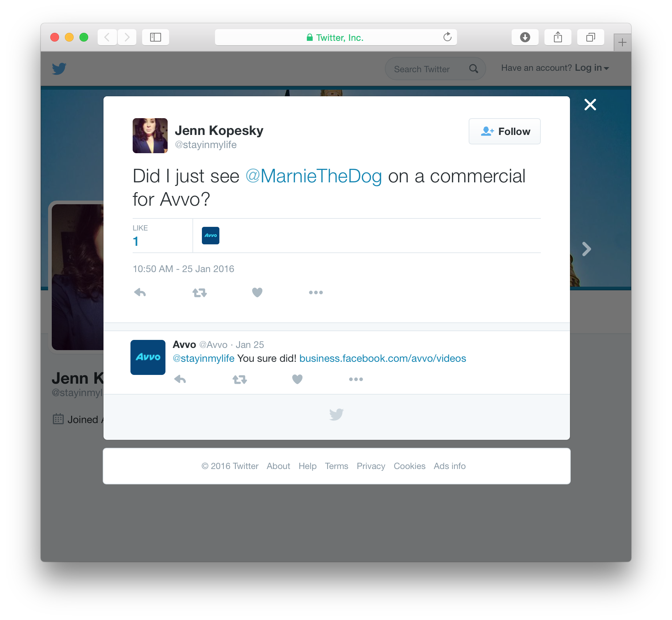672x620 pixels.
Task: Show all Safari tabs
Action: coord(591,37)
